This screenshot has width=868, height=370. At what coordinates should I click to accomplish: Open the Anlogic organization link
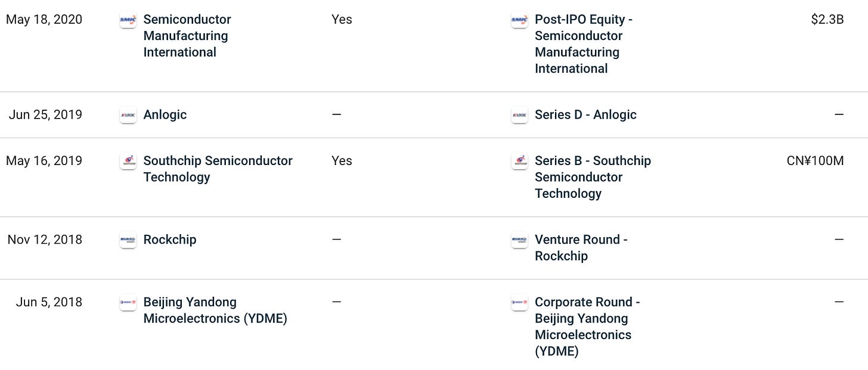point(165,115)
